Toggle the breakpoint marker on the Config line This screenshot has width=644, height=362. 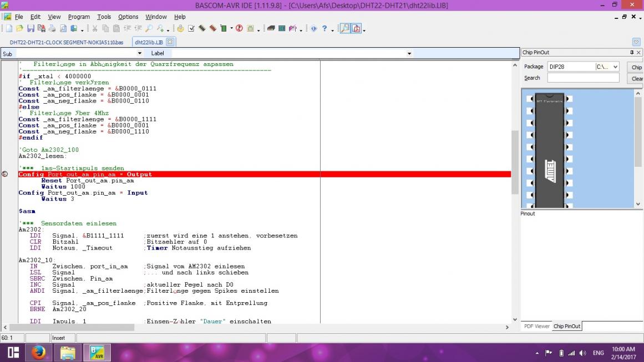coord(5,174)
